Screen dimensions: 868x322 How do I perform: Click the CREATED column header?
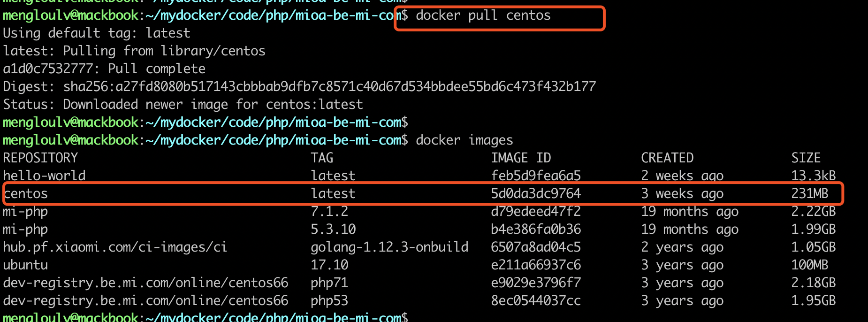point(667,158)
